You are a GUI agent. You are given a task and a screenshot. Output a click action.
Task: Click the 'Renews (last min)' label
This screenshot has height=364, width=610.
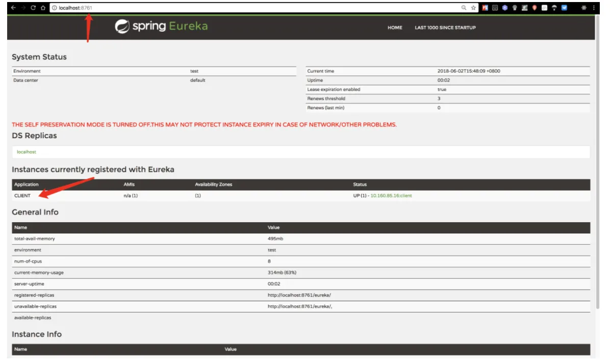325,108
